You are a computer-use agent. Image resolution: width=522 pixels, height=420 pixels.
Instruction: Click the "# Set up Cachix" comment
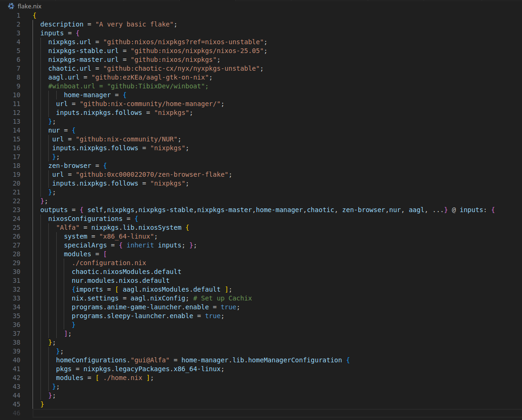click(x=222, y=298)
